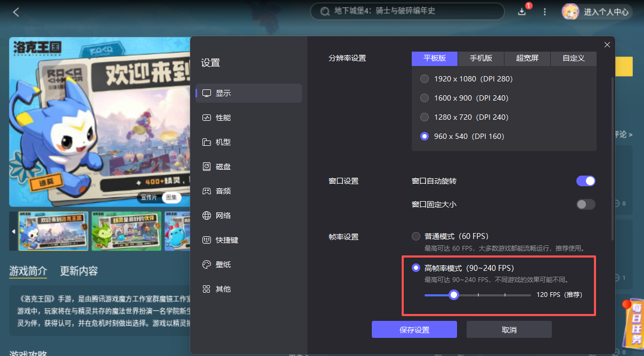Click the settings dialog scrollbar
This screenshot has width=644, height=356.
612,158
